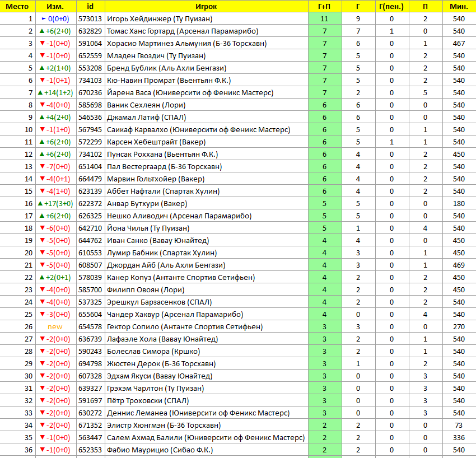This screenshot has width=476, height=458.
Task: Select player Эрешкул Барзасенков (СПАЛ)
Action: (x=160, y=302)
